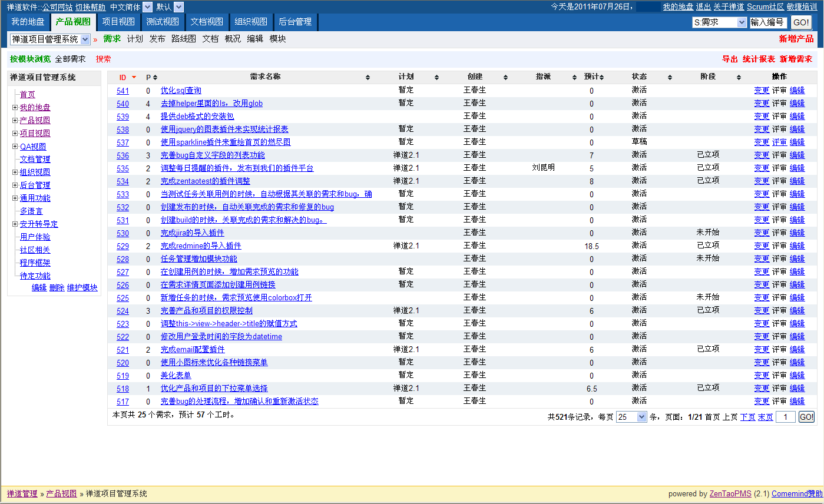Image resolution: width=824 pixels, height=504 pixels.
Task: Click the ZenTaoPMS link in the footer
Action: (730, 494)
